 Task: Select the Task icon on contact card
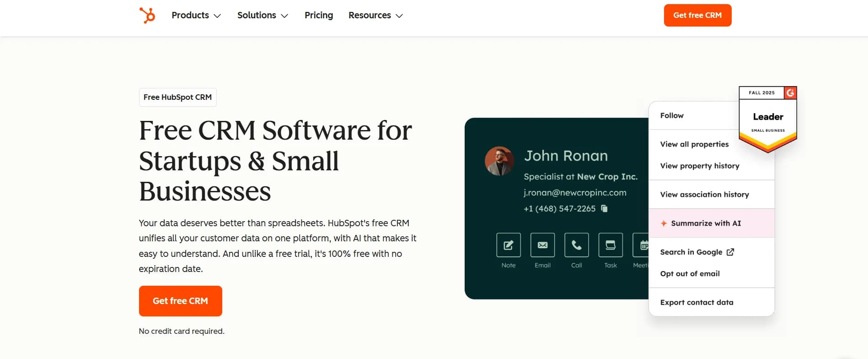[611, 245]
